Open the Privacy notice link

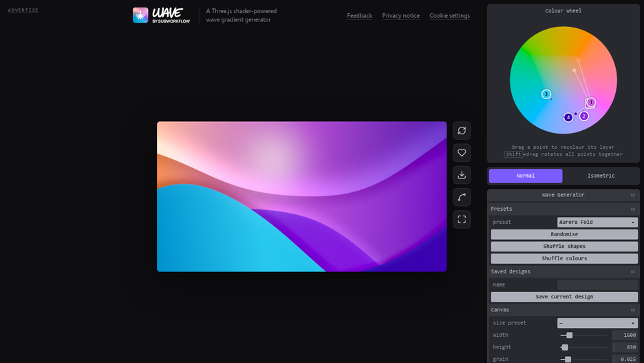(401, 16)
